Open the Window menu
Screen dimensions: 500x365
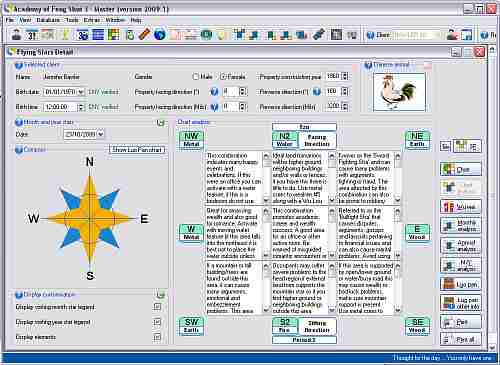pyautogui.click(x=115, y=20)
